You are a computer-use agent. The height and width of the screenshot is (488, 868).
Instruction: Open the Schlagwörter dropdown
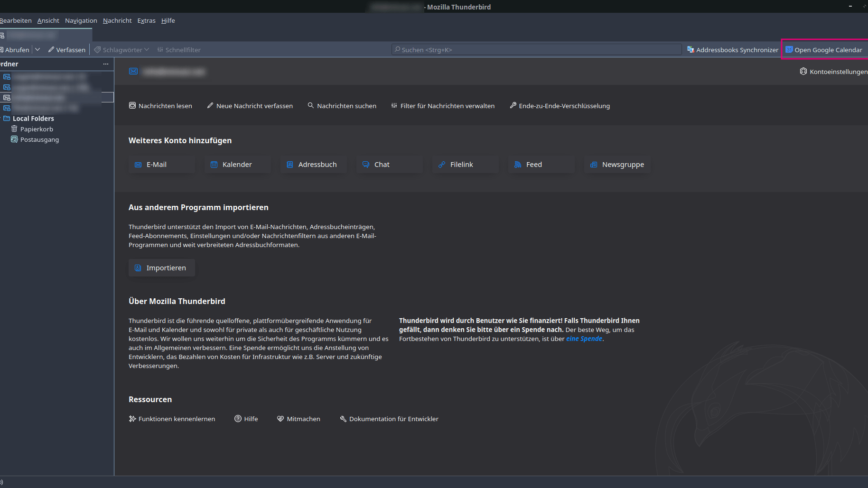pos(121,50)
